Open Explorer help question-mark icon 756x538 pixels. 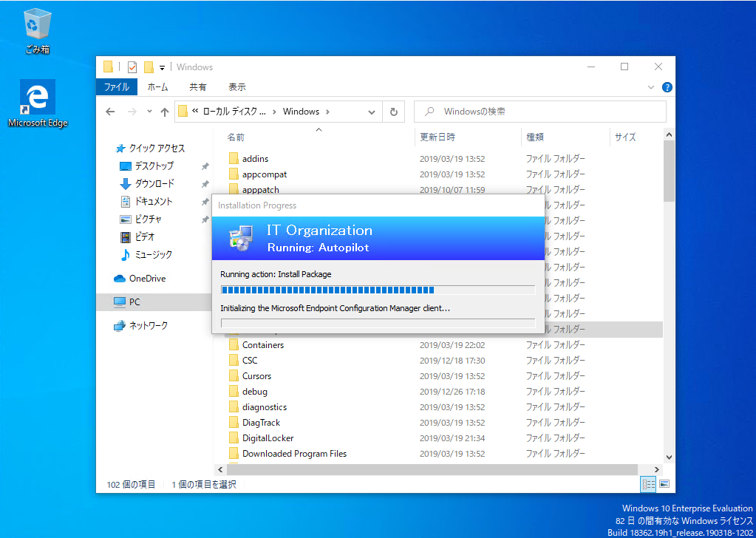(x=667, y=87)
